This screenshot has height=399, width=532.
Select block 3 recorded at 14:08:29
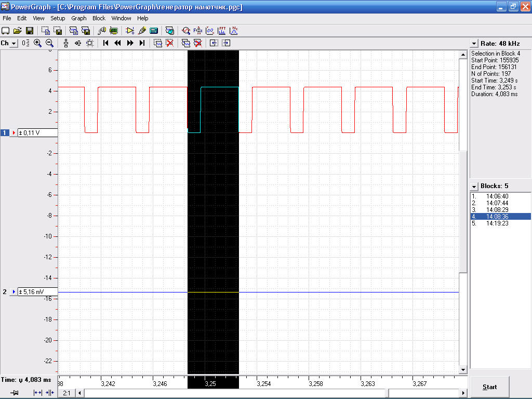tap(500, 210)
